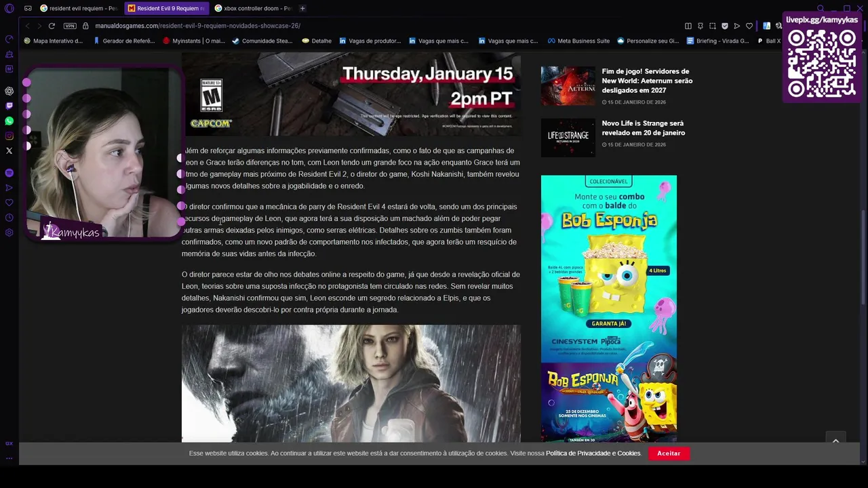Image resolution: width=868 pixels, height=488 pixels.
Task: Open the bookmarks heart icon in sidebar
Action: tap(9, 203)
